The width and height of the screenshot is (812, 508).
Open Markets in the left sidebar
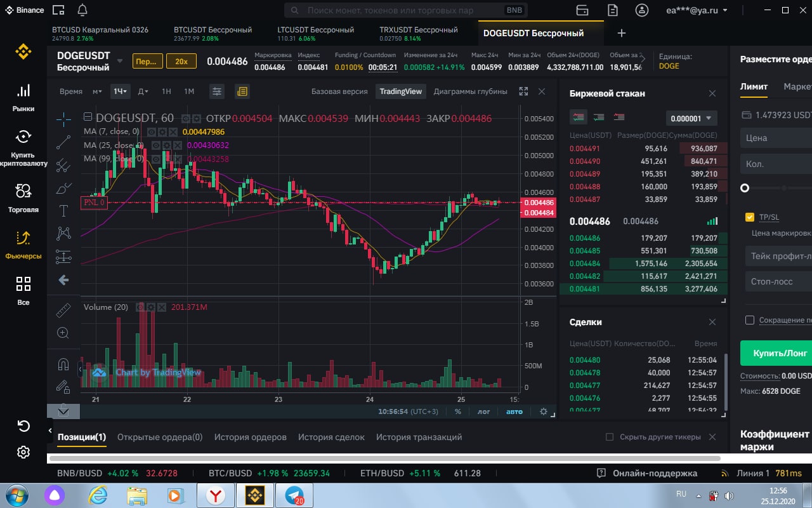coord(23,98)
